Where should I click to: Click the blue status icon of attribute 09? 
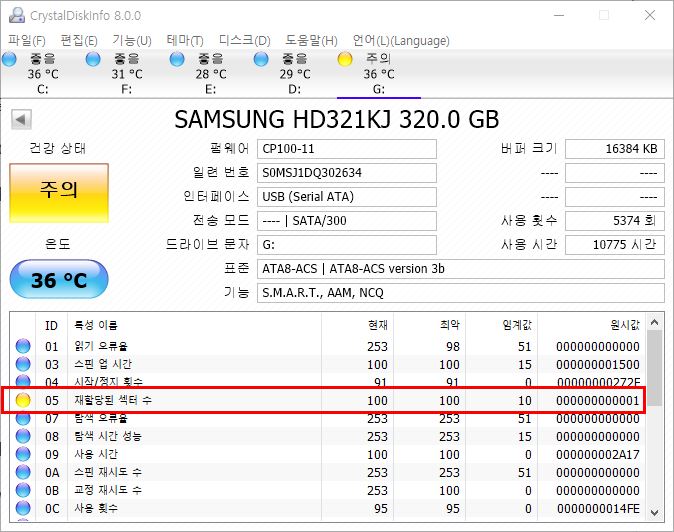coord(23,454)
